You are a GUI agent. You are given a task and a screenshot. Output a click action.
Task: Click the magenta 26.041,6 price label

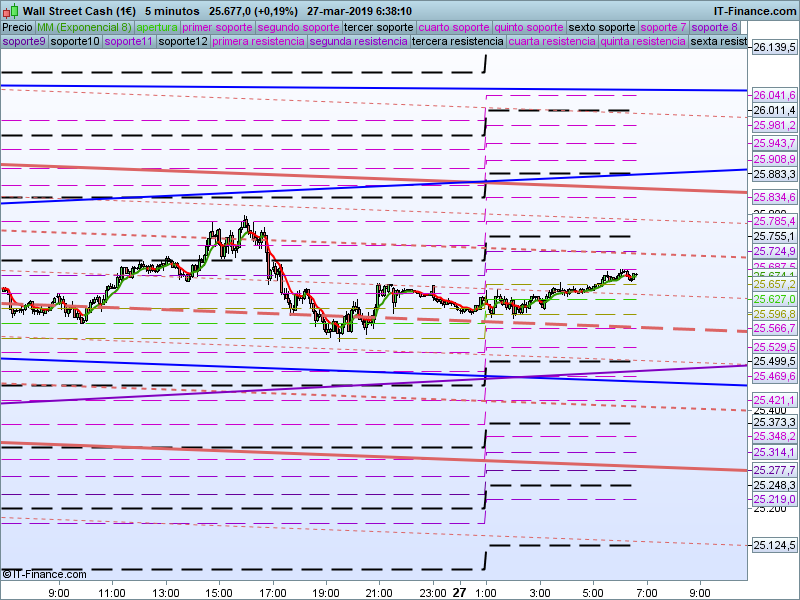pos(774,95)
